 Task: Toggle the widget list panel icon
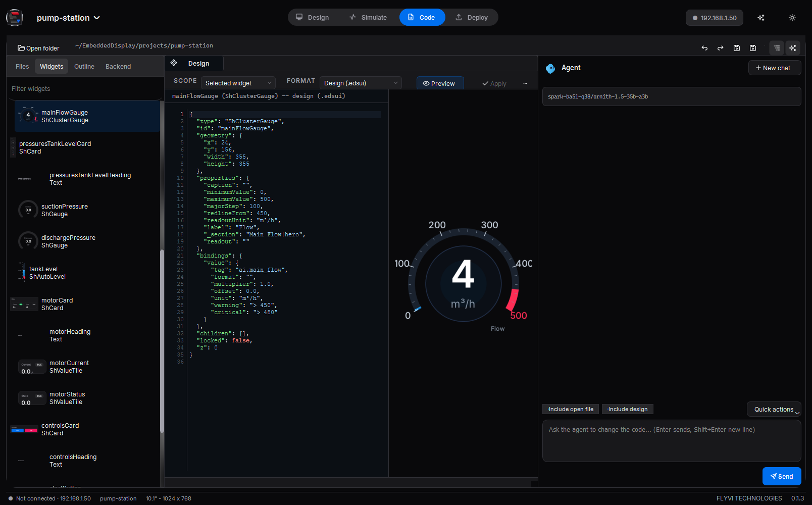(777, 48)
